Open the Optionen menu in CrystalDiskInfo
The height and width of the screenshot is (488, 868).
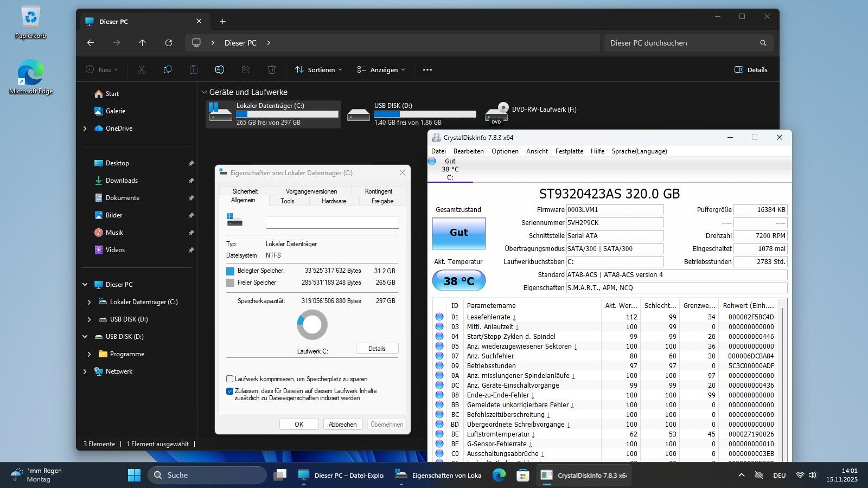pyautogui.click(x=505, y=151)
